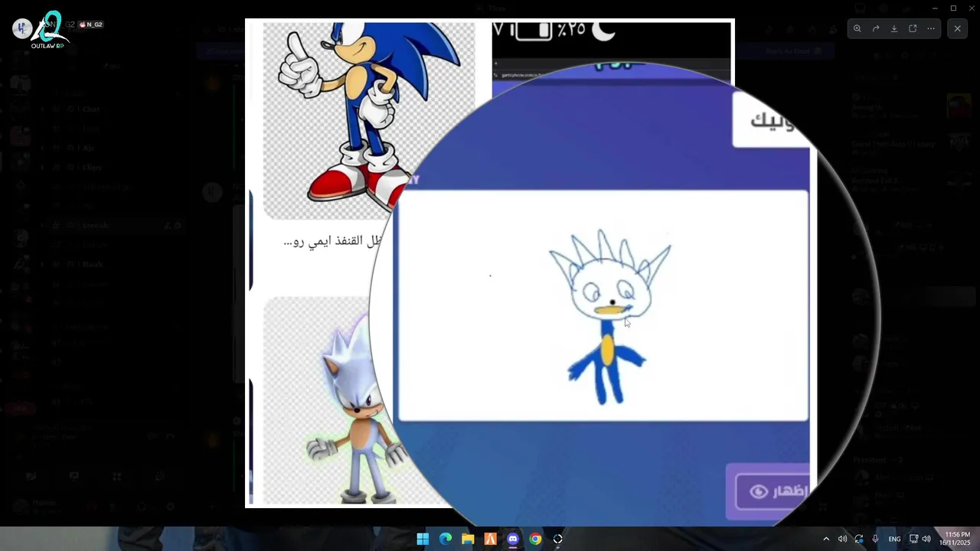Close the image viewer overlay

pyautogui.click(x=957, y=28)
